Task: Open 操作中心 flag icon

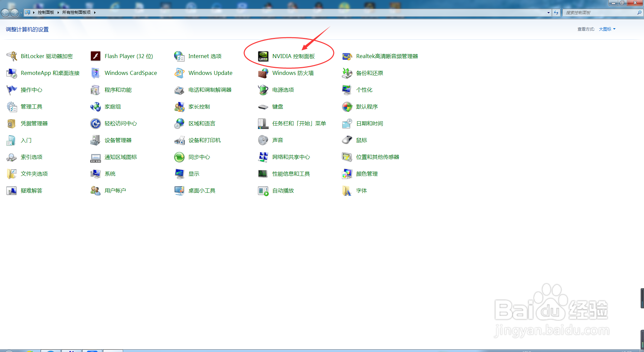Action: (x=12, y=90)
